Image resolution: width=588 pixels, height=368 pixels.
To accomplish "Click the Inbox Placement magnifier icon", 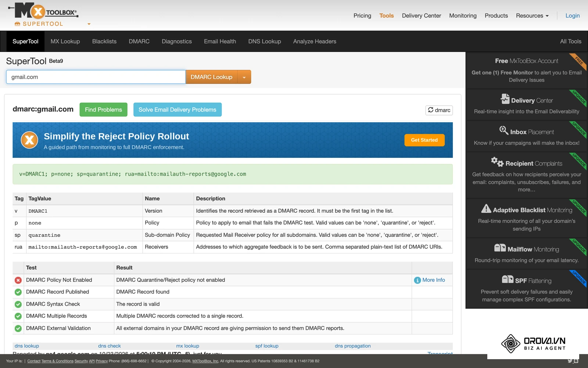I will (503, 130).
